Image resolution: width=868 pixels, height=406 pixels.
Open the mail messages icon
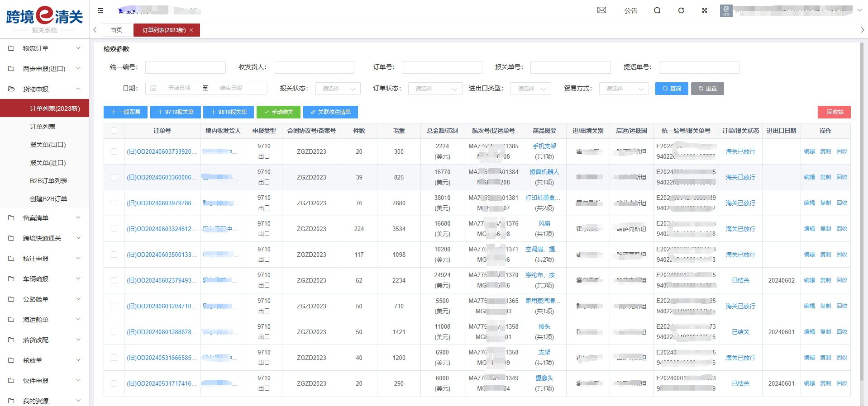[x=601, y=10]
